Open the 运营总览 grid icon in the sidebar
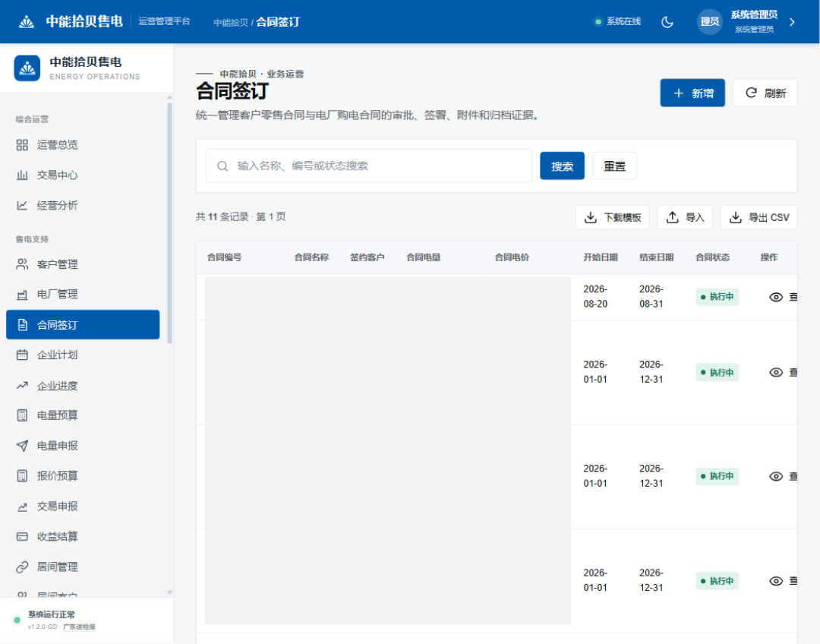 pyautogui.click(x=22, y=145)
